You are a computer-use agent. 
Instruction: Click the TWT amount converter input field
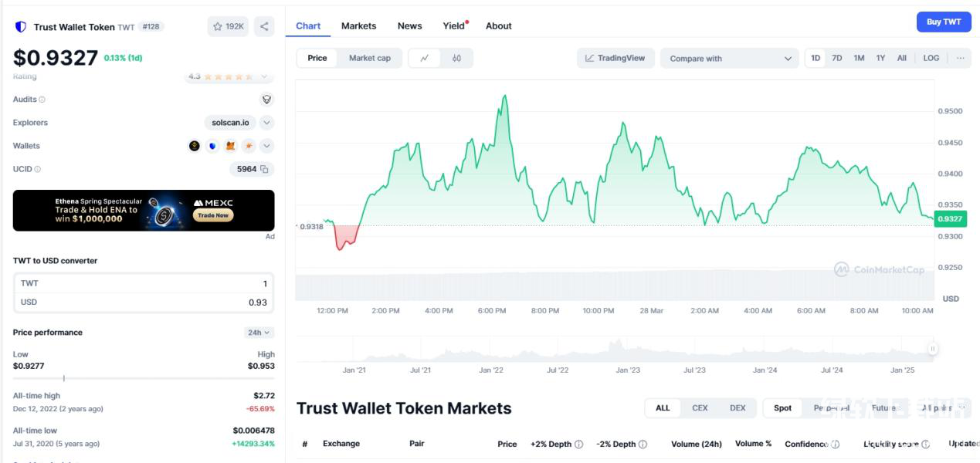[x=144, y=284]
